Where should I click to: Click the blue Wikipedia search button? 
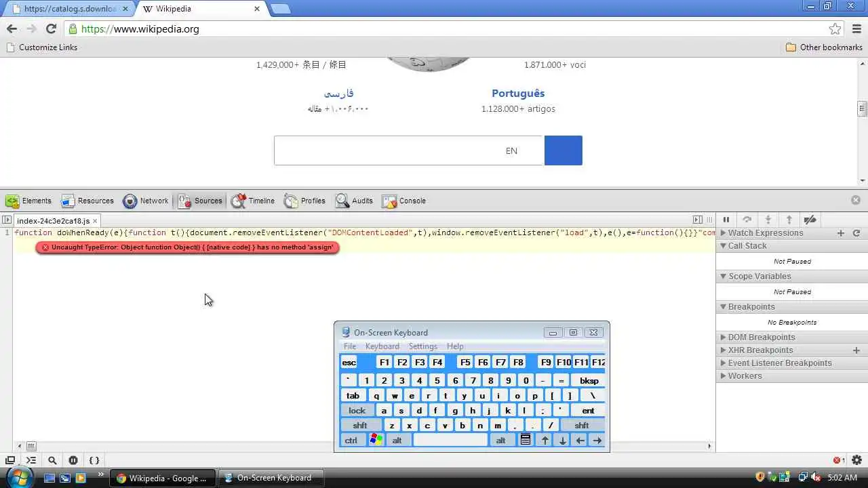pyautogui.click(x=563, y=150)
